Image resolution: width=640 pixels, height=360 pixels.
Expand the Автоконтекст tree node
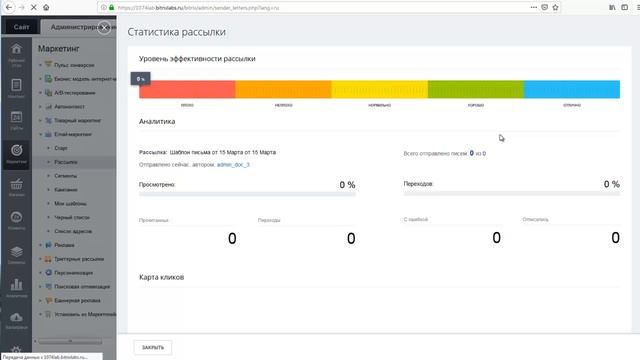(40, 107)
